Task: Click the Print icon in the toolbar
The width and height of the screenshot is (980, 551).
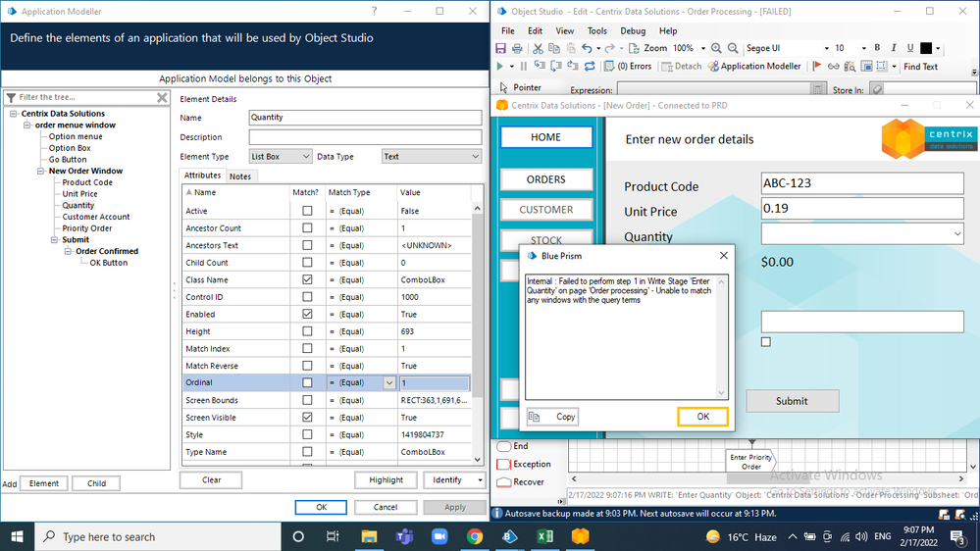Action: [517, 48]
